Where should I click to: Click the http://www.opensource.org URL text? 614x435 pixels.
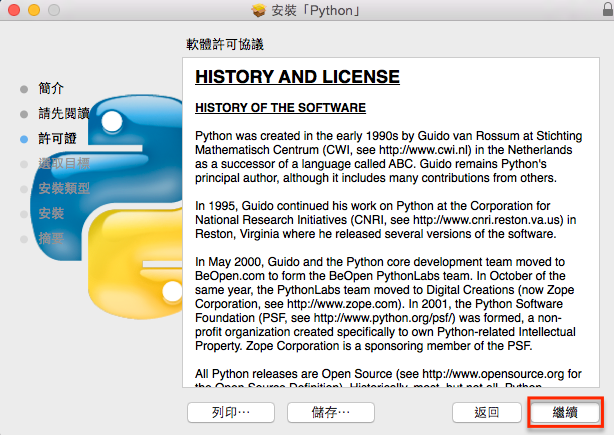click(x=493, y=374)
